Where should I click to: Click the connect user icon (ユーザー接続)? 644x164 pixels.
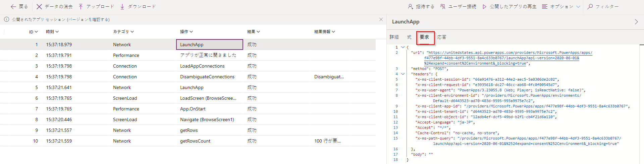(443, 7)
